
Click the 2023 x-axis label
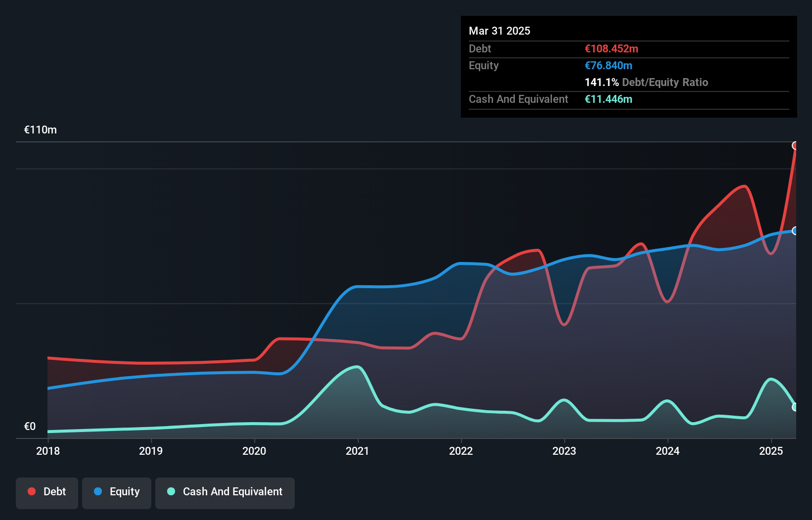tap(564, 451)
